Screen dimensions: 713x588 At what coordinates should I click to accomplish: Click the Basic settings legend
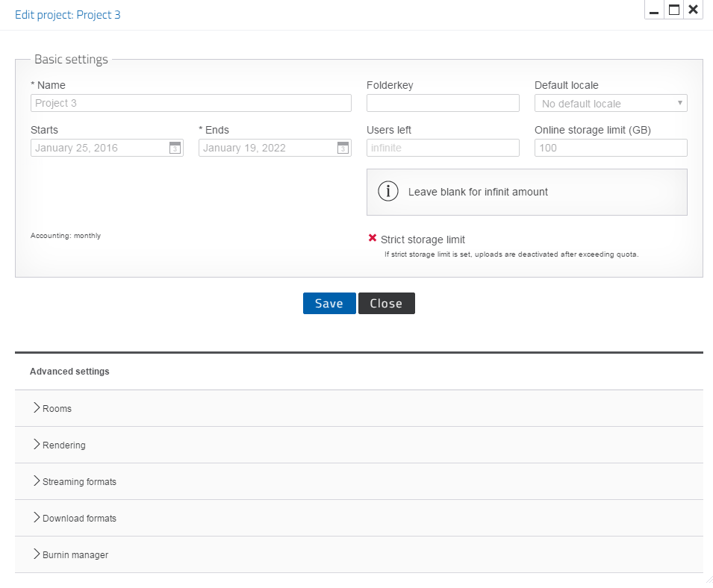(72, 59)
